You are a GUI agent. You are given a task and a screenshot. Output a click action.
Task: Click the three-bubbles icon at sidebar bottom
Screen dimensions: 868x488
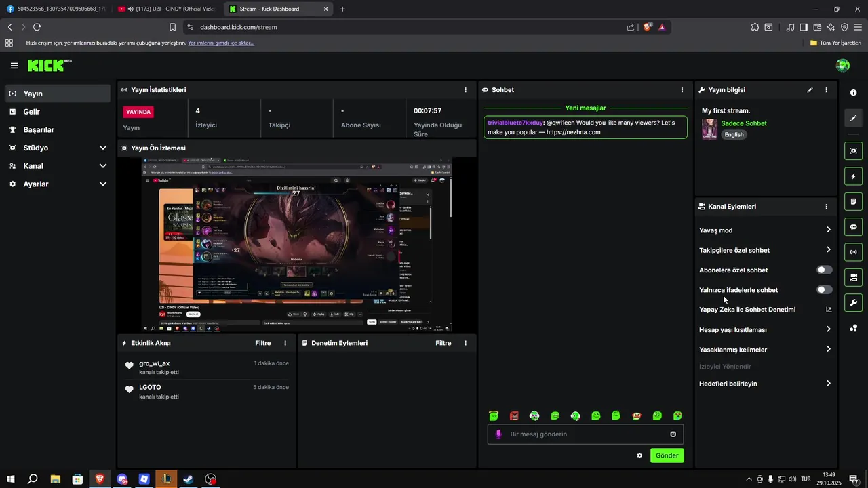[x=853, y=329]
